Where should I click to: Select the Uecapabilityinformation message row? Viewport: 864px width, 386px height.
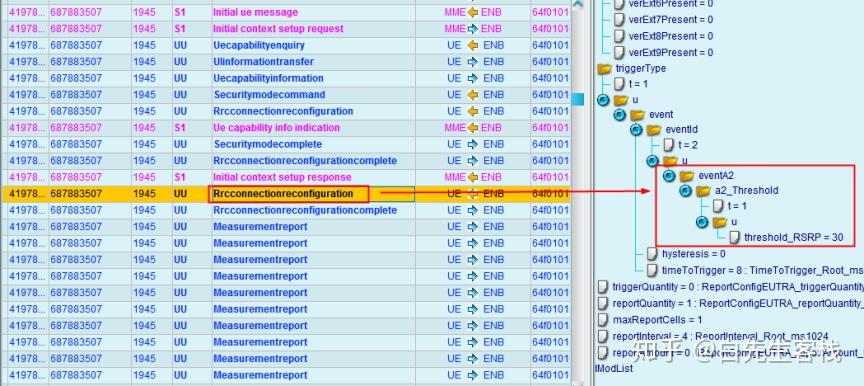tap(285, 78)
